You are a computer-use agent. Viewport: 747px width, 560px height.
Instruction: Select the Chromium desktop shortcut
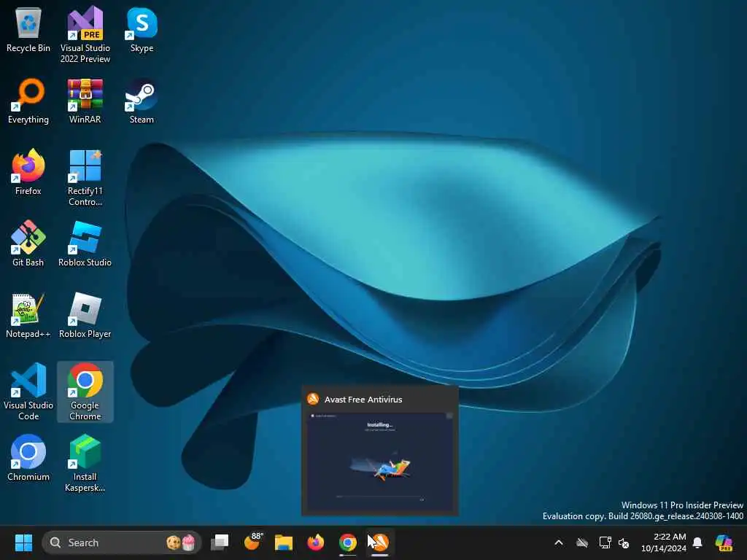click(x=28, y=458)
